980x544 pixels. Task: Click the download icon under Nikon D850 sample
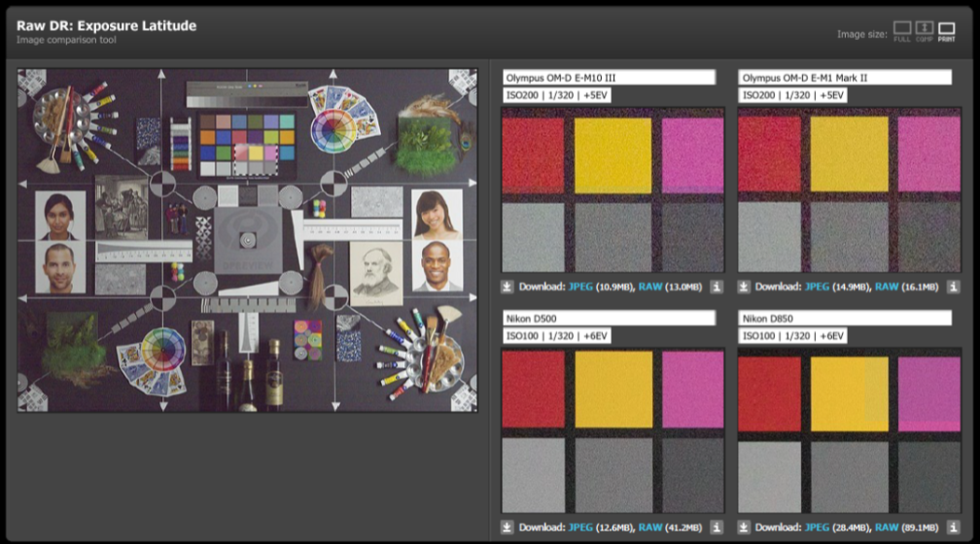pos(744,527)
